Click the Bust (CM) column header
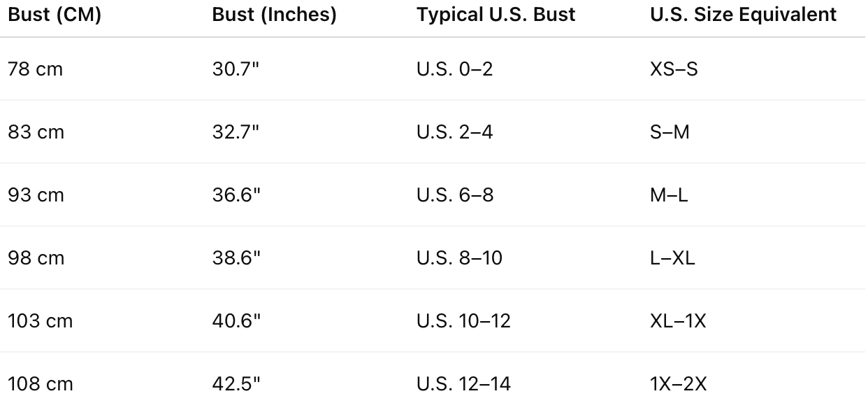 (x=55, y=15)
